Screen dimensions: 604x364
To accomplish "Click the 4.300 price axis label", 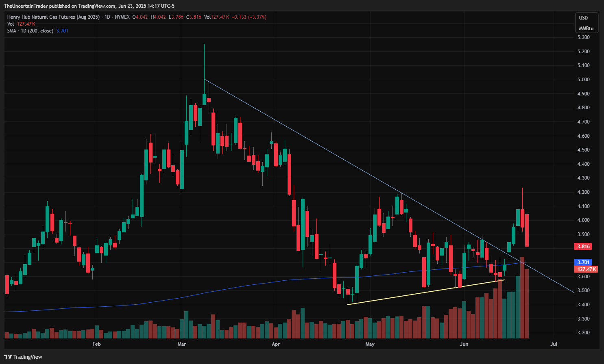I will (584, 178).
